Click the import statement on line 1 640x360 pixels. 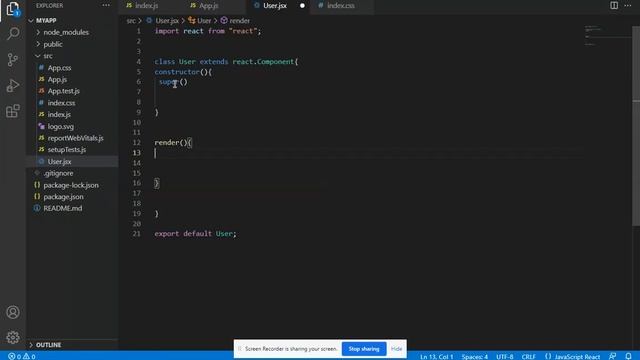(207, 31)
